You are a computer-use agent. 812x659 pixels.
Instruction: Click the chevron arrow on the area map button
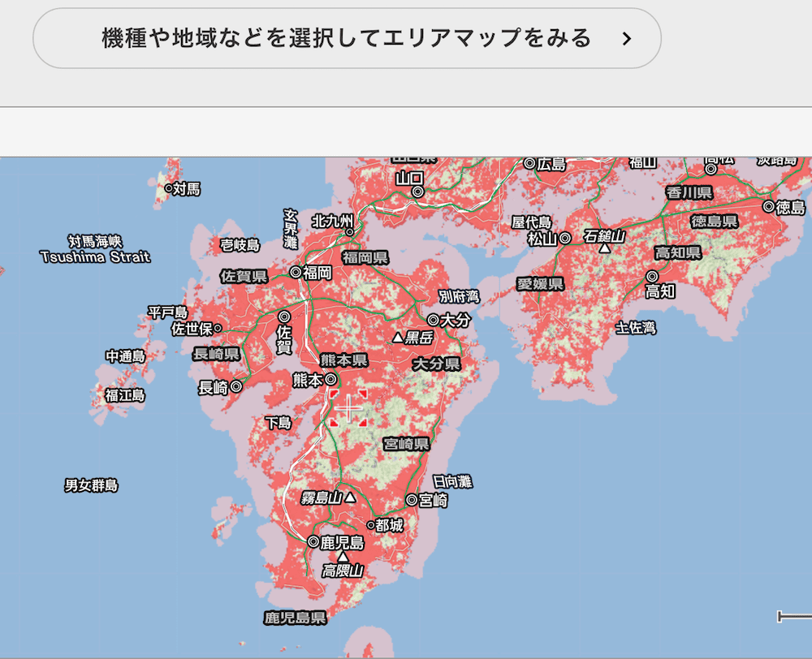click(624, 37)
